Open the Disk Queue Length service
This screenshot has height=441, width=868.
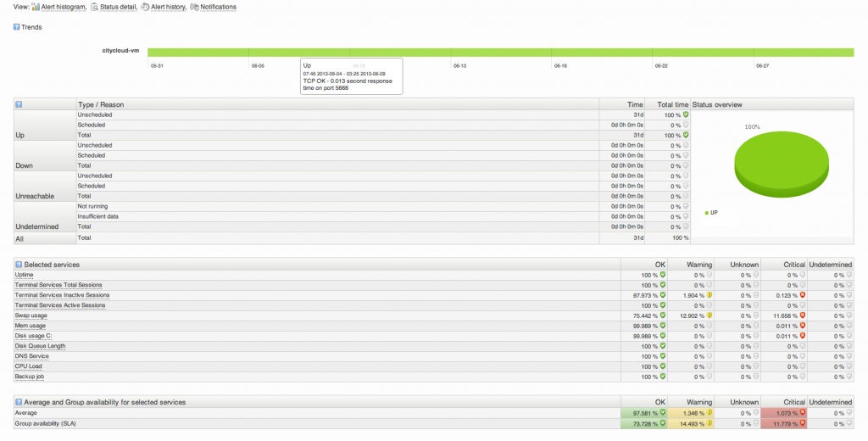pos(40,346)
